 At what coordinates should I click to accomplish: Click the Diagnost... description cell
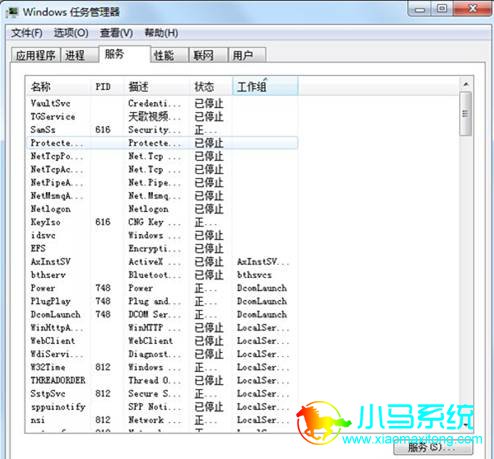tap(155, 354)
